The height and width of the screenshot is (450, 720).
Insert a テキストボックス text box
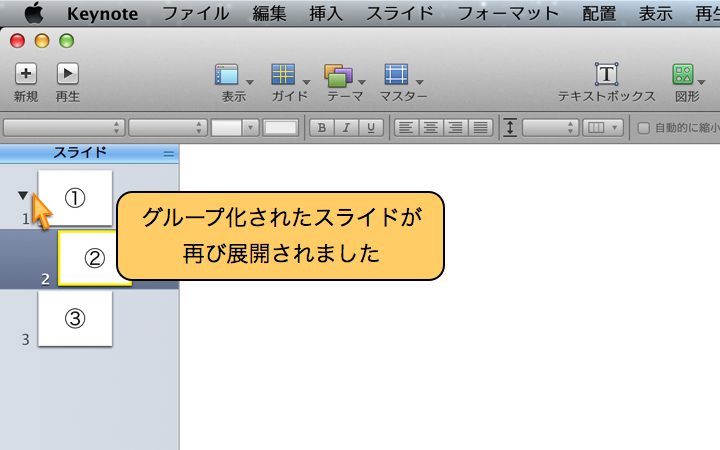[x=607, y=74]
